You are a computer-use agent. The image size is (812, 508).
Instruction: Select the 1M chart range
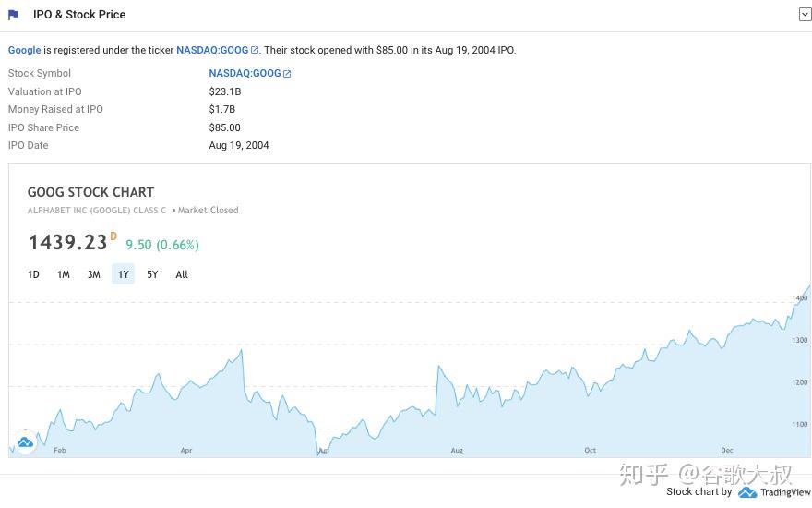[x=64, y=274]
